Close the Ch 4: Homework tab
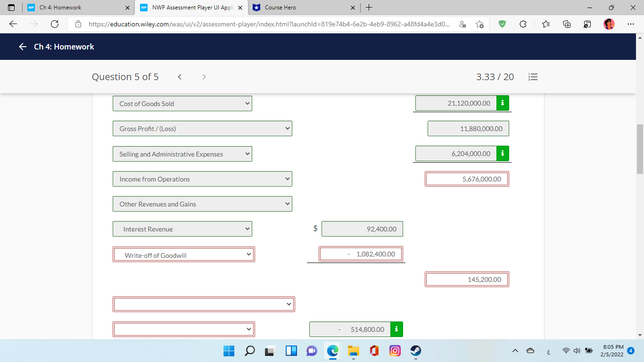This screenshot has width=644, height=362. tap(127, 8)
